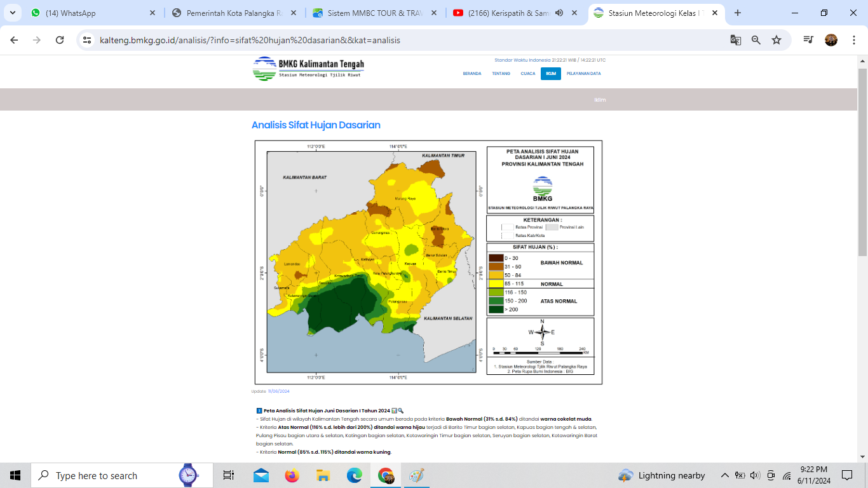Click the BMKG Kalimantan Tengah logo
868x488 pixels.
tap(308, 68)
